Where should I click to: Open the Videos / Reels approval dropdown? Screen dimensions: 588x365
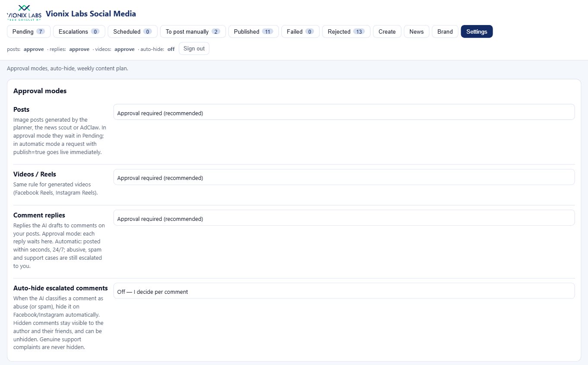click(344, 177)
